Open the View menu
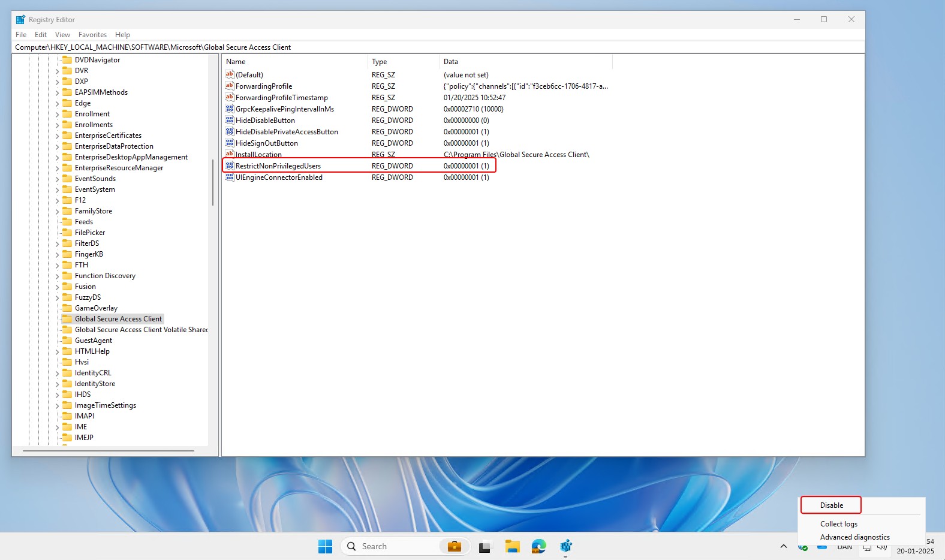The image size is (945, 560). pyautogui.click(x=62, y=35)
